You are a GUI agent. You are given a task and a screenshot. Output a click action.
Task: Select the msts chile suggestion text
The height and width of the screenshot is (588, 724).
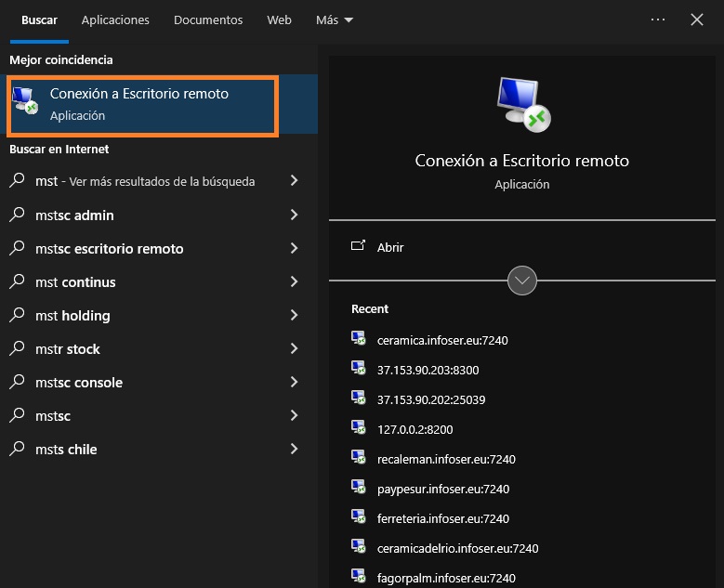tap(67, 450)
